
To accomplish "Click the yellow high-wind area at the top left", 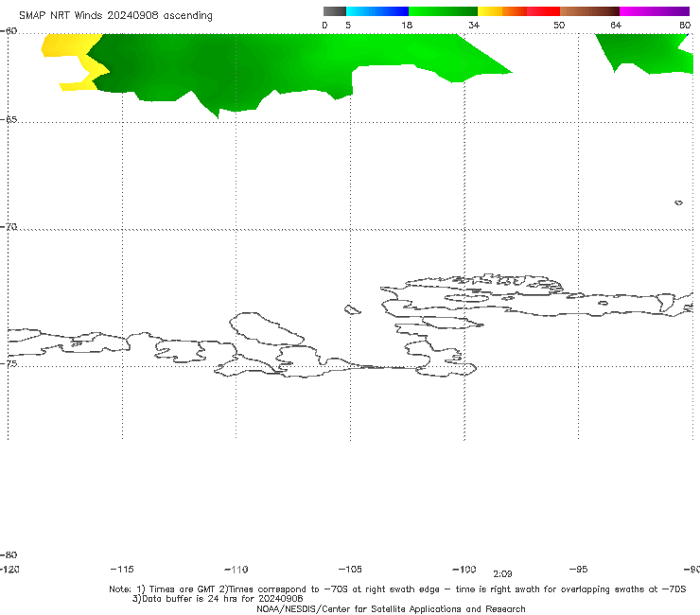I will click(67, 47).
